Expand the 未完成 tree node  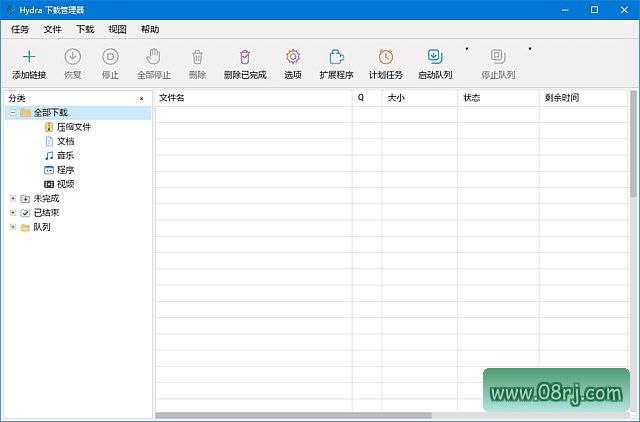[13, 198]
